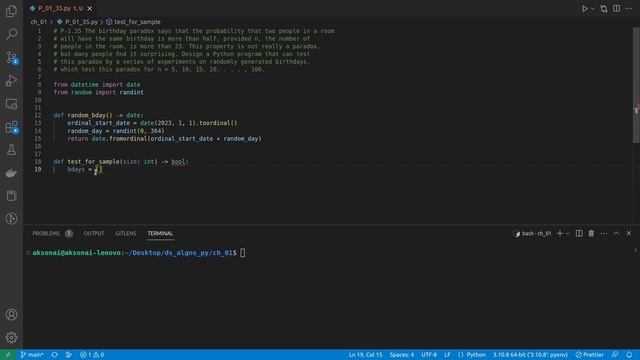Switch to Terminal panel tab
This screenshot has height=360, width=640.
[x=160, y=233]
